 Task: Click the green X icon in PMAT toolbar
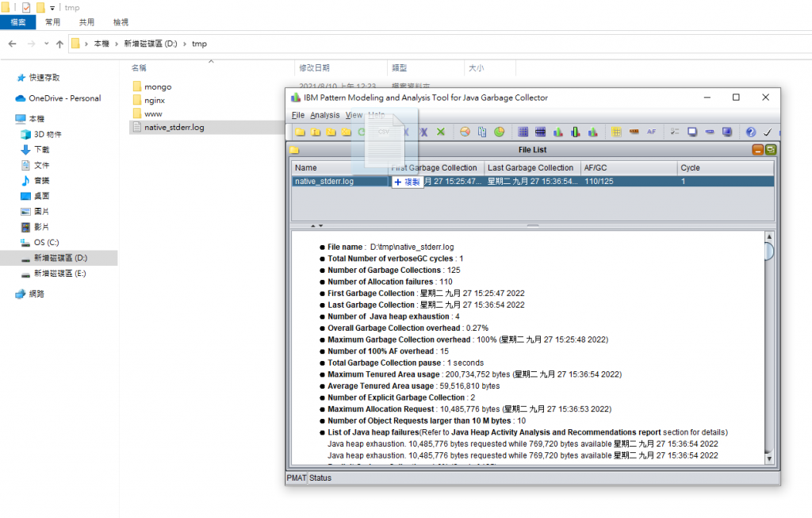(441, 132)
